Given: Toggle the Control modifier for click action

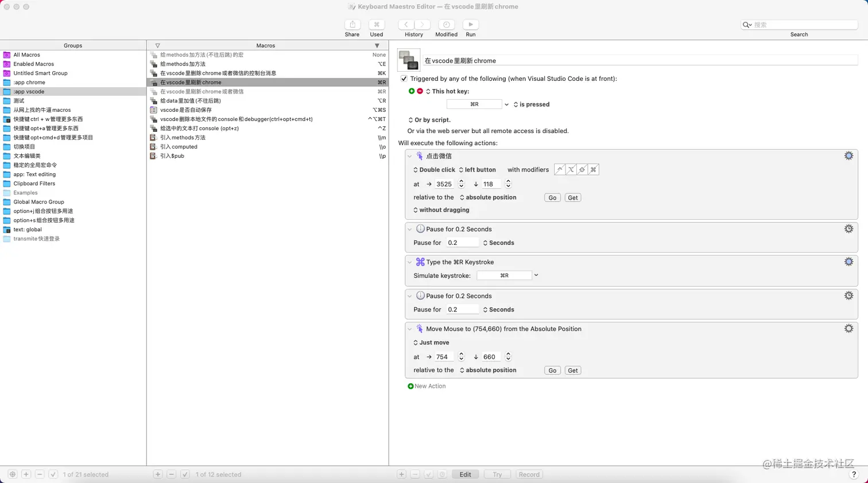Looking at the screenshot, I should [x=560, y=169].
